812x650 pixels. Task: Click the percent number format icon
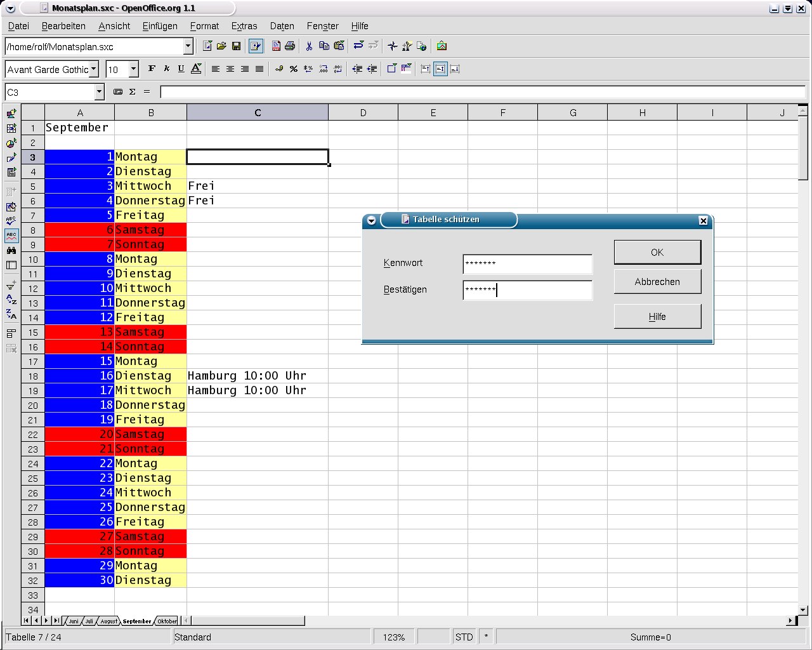tap(293, 69)
